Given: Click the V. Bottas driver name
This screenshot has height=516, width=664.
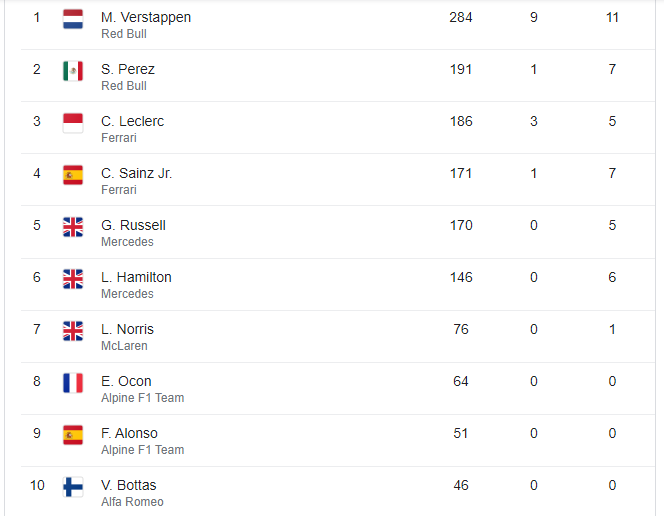Looking at the screenshot, I should coord(129,486).
